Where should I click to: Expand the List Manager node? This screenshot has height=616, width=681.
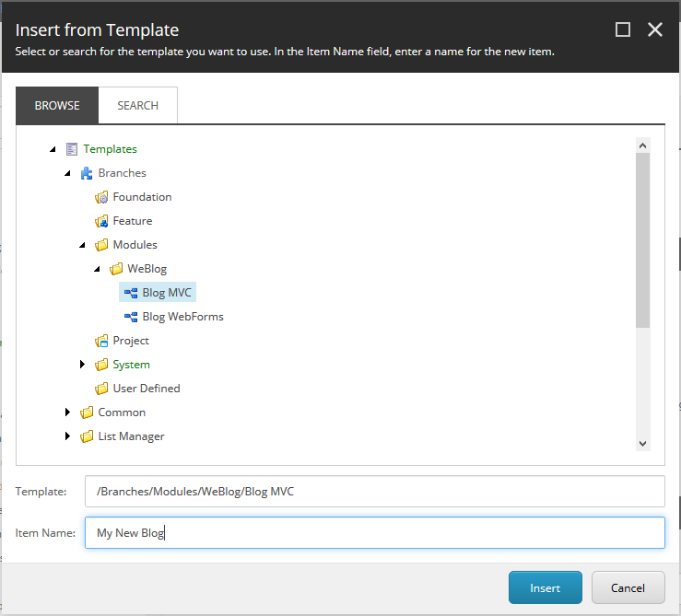[68, 436]
